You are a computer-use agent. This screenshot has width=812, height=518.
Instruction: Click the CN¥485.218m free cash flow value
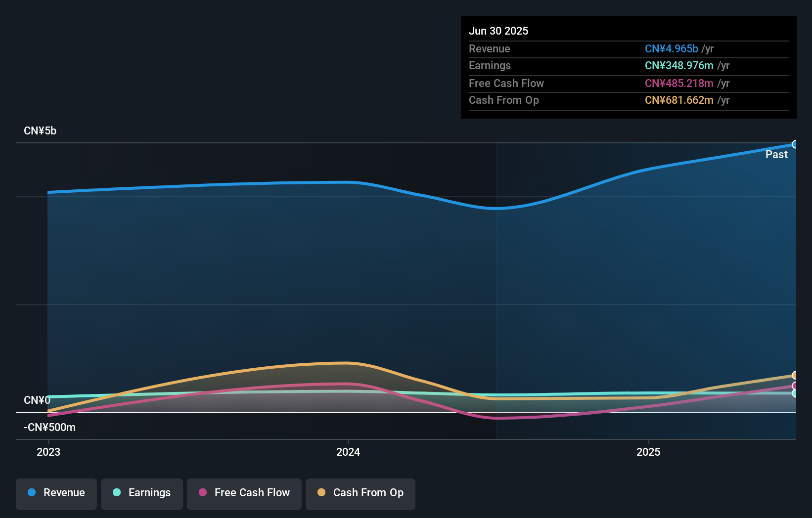(679, 83)
